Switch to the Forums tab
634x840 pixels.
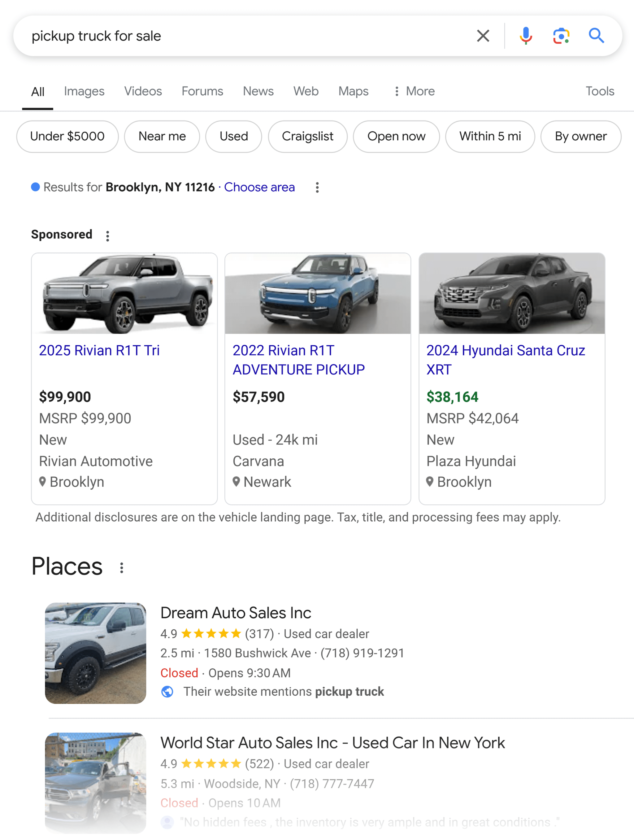[202, 91]
